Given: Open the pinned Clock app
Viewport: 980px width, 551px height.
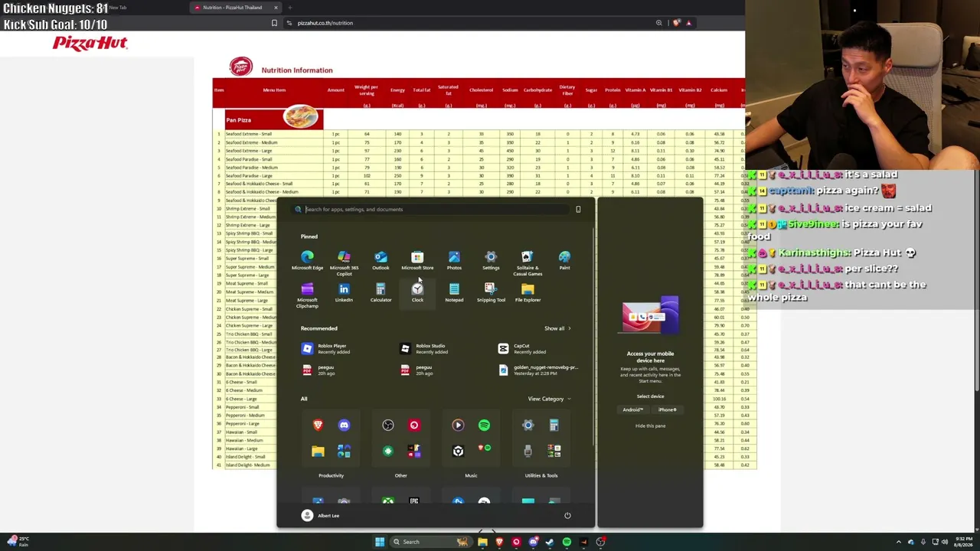Looking at the screenshot, I should pos(417,292).
